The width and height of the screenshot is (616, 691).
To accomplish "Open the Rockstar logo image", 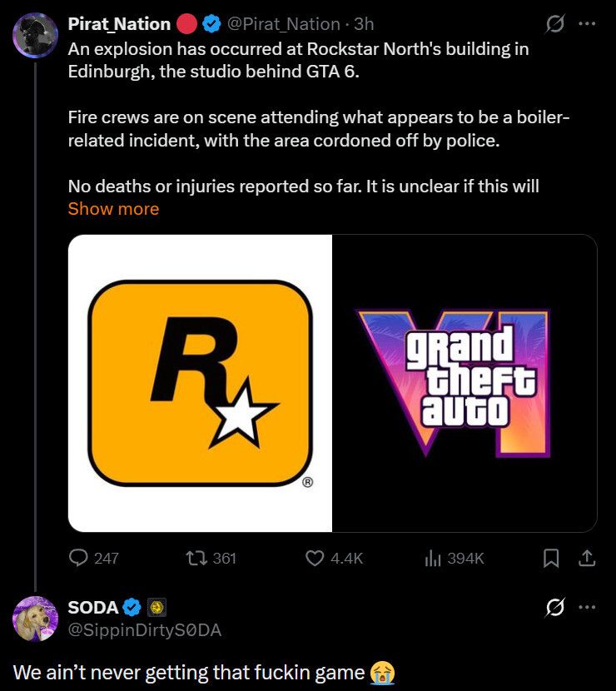I will tap(200, 383).
